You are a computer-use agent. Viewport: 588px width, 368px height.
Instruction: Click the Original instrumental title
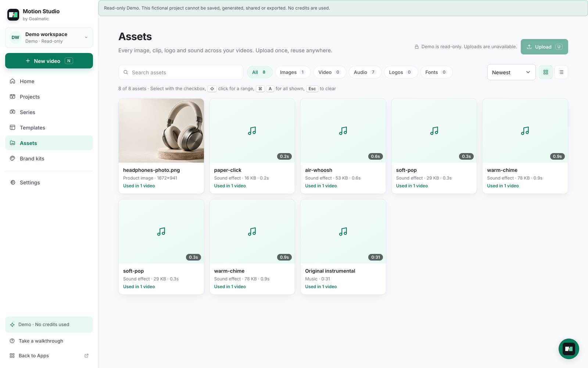point(330,271)
